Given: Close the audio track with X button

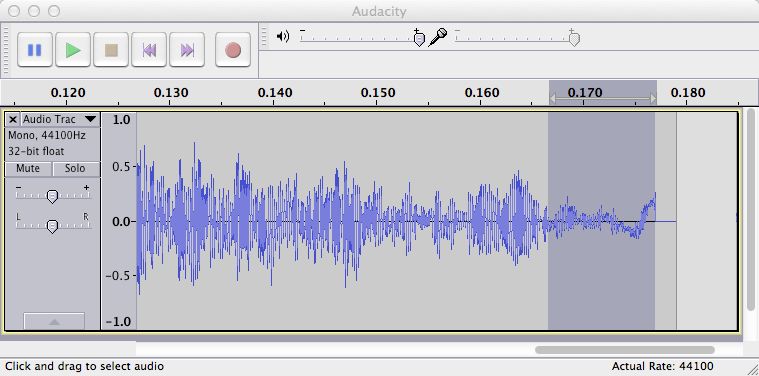Looking at the screenshot, I should (x=13, y=119).
